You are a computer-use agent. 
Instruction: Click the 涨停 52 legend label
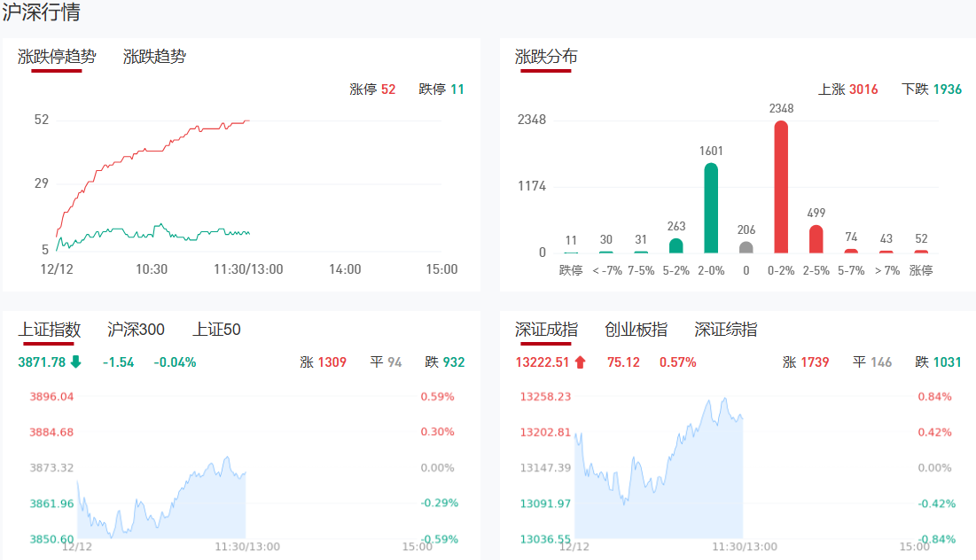click(372, 89)
